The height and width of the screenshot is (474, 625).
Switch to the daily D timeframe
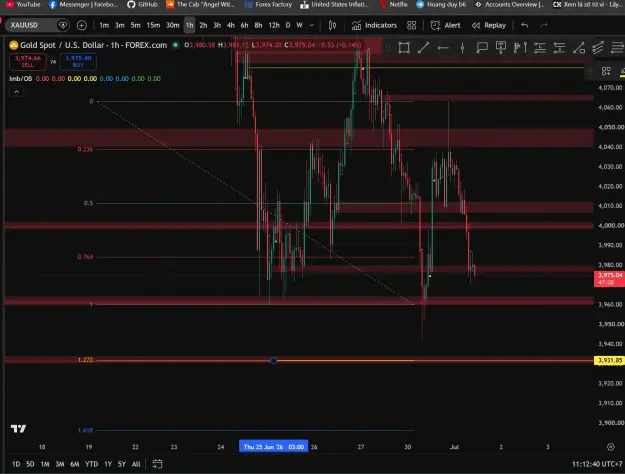click(288, 25)
